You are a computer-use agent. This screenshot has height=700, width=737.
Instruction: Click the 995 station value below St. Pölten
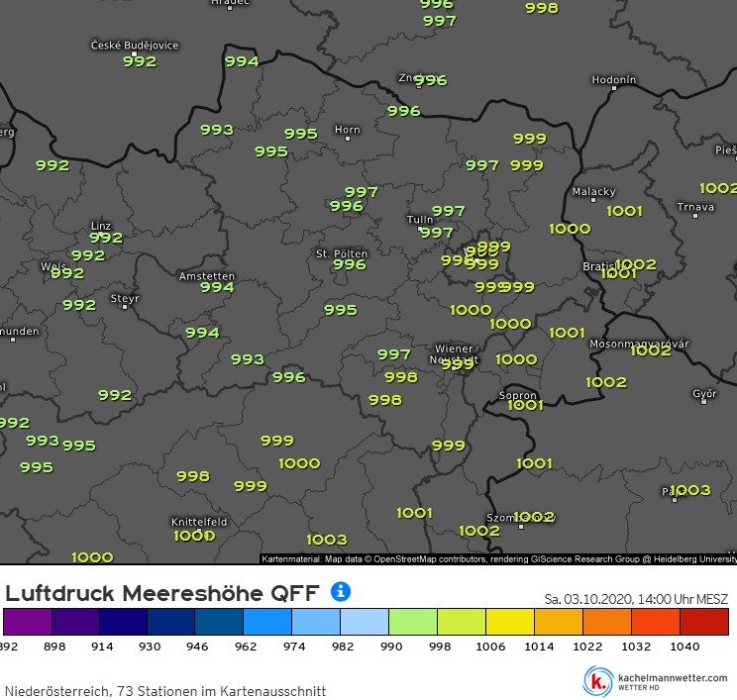[x=340, y=310]
